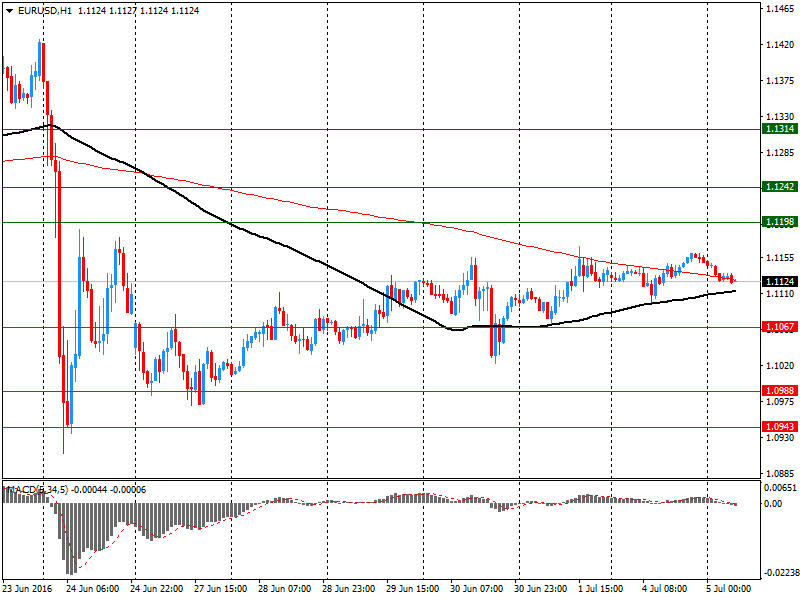Click the 24 Jun 06:00 time label
800x600 pixels.
pyautogui.click(x=92, y=588)
